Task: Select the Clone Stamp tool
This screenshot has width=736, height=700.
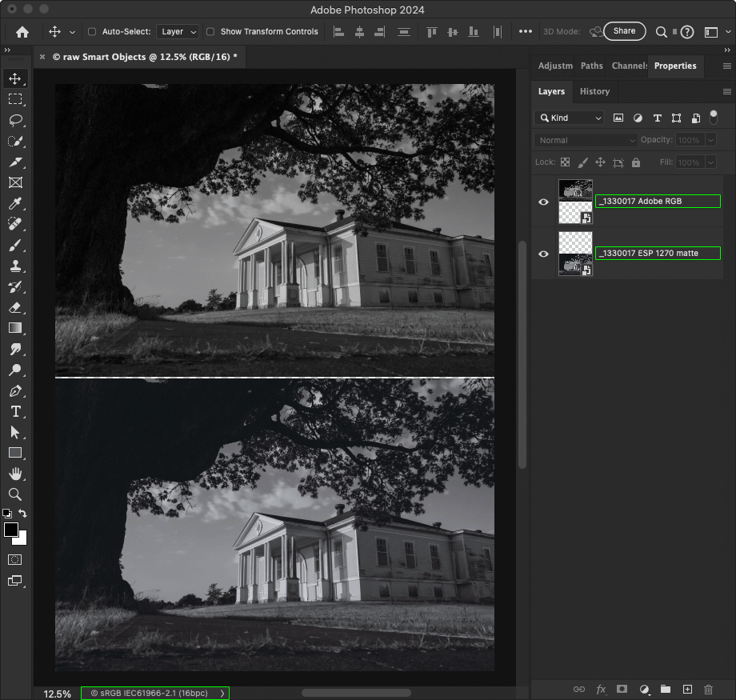Action: pyautogui.click(x=15, y=266)
